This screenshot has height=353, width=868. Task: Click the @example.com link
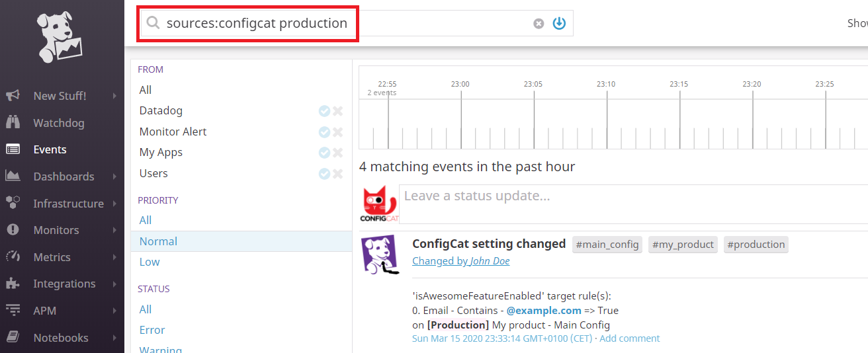pos(544,310)
